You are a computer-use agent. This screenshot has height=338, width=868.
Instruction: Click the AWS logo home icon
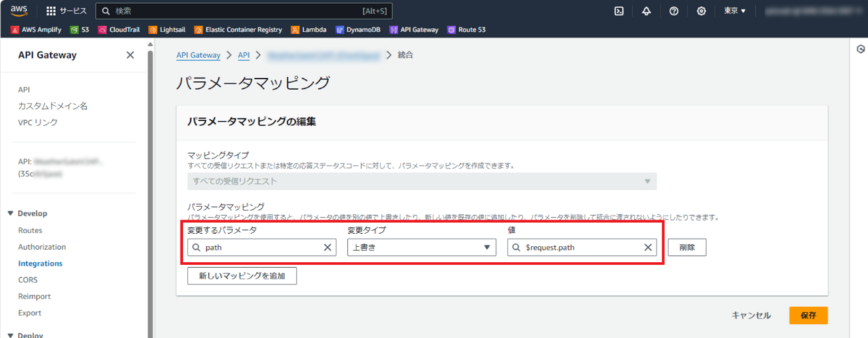tap(18, 11)
